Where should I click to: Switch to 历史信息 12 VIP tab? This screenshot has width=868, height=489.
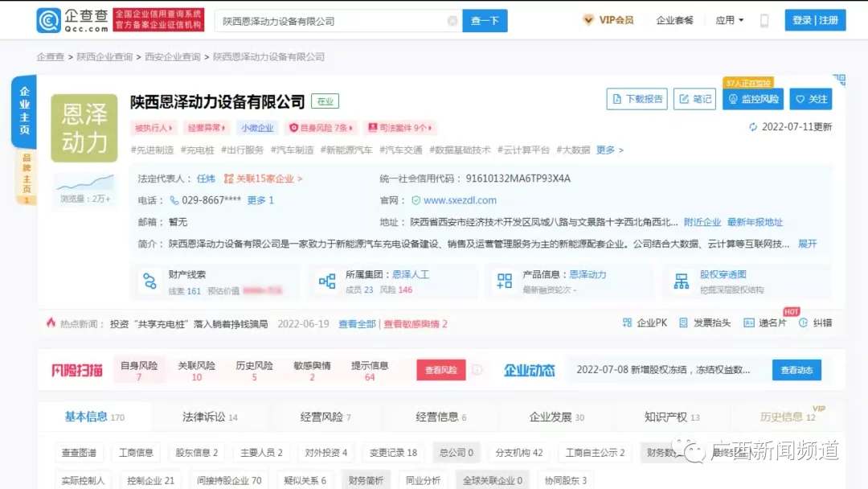click(788, 417)
